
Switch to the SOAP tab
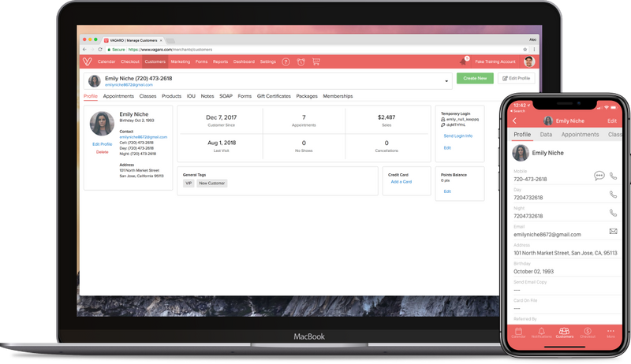(x=226, y=96)
